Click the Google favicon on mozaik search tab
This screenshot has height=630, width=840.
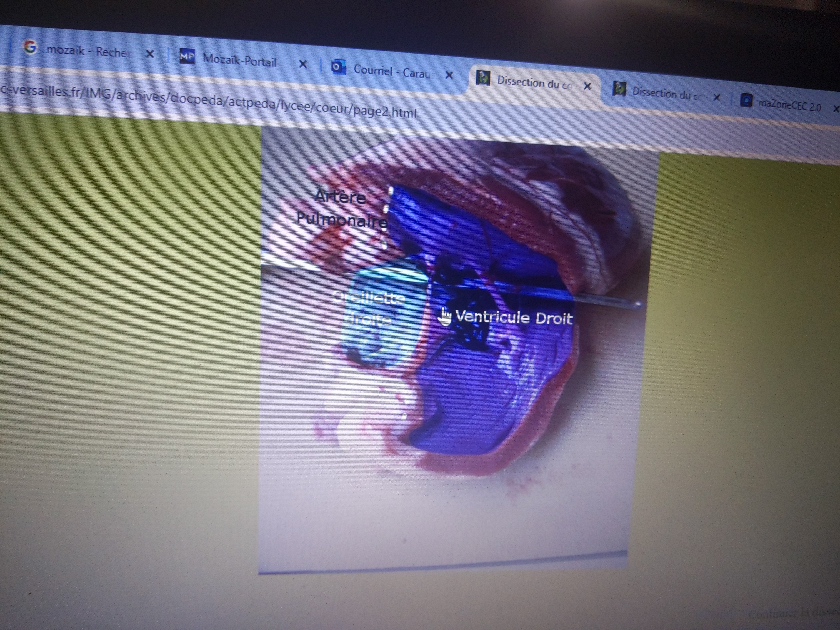pyautogui.click(x=30, y=47)
